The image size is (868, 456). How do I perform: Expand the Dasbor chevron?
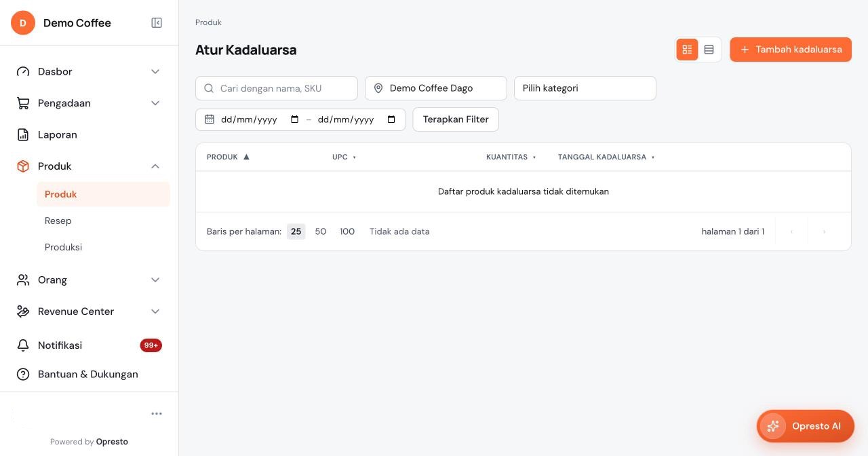(155, 71)
